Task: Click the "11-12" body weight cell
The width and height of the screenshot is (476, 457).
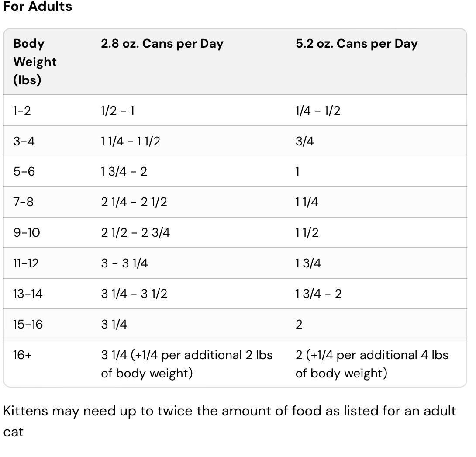Action: pyautogui.click(x=26, y=263)
